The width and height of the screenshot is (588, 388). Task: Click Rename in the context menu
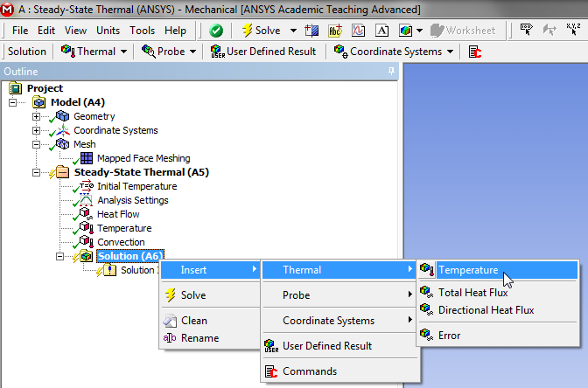click(210, 338)
